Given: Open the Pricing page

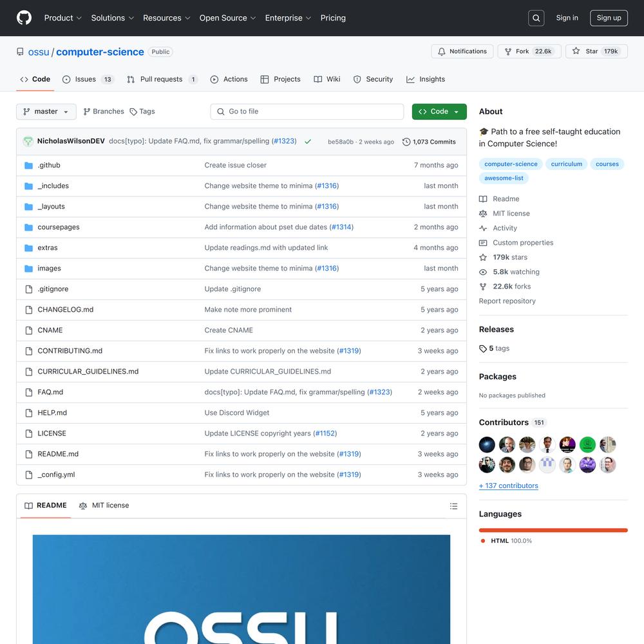Looking at the screenshot, I should (333, 18).
